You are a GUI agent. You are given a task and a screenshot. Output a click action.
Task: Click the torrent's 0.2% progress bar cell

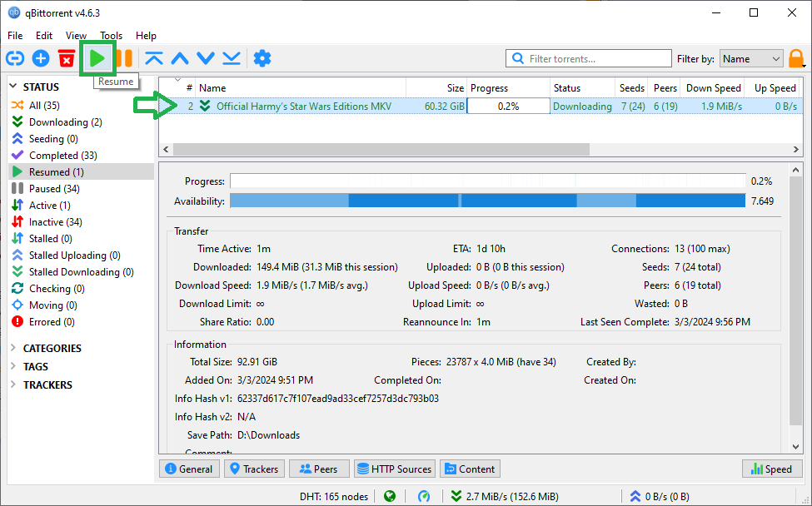509,106
